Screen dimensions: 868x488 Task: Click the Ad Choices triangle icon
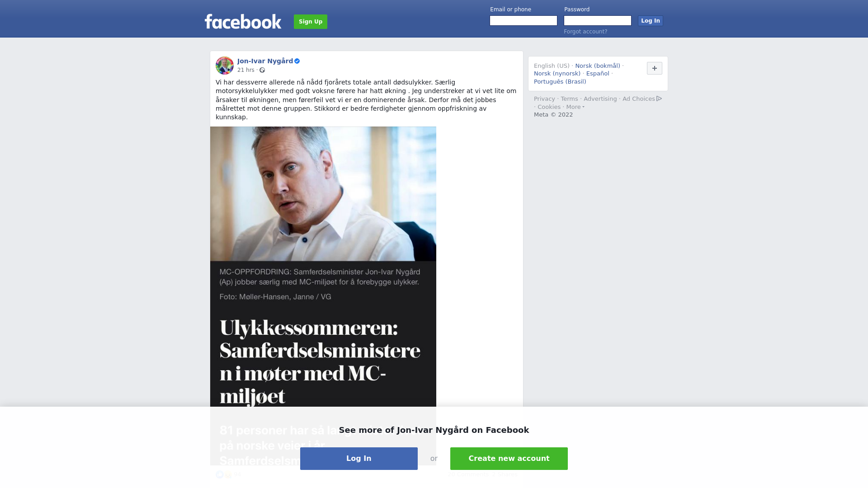[x=659, y=99]
